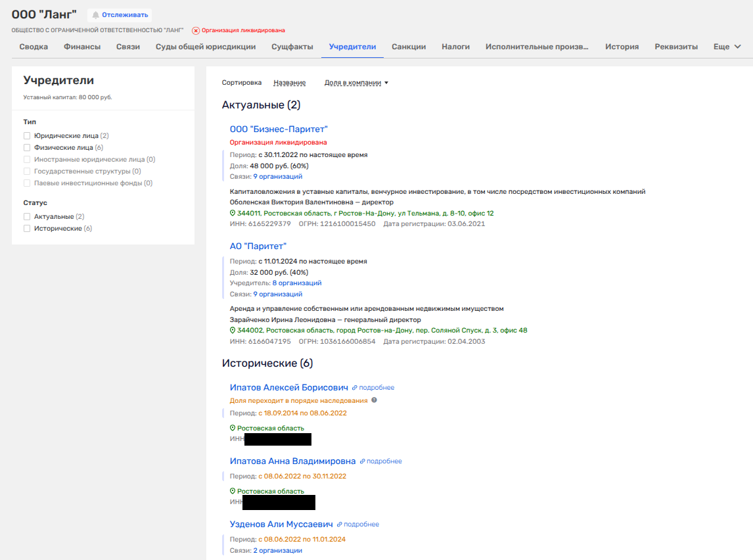
Task: Click the bell icon next to Отслеживать
Action: (96, 15)
